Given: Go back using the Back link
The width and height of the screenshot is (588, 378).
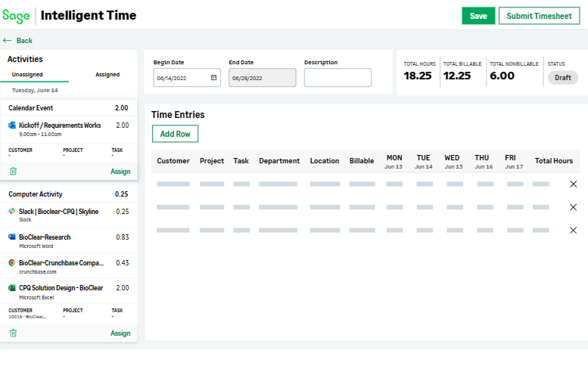Looking at the screenshot, I should [x=18, y=41].
